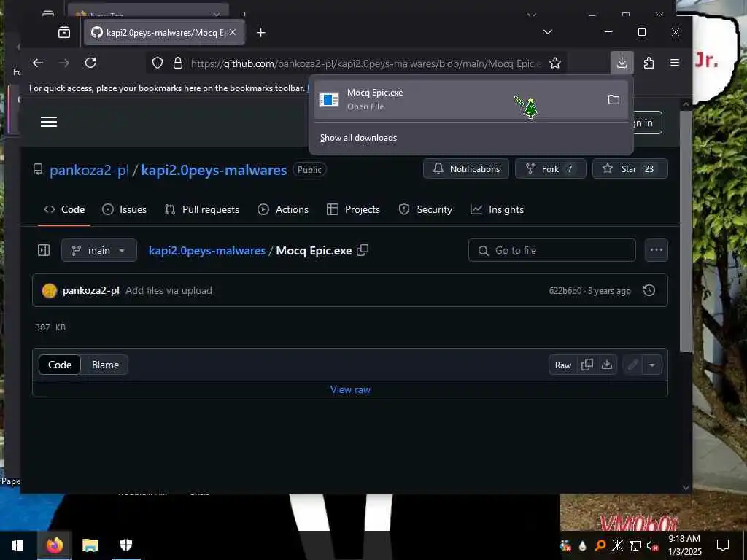The height and width of the screenshot is (560, 747).
Task: Switch to the Pull requests tab
Action: (202, 209)
